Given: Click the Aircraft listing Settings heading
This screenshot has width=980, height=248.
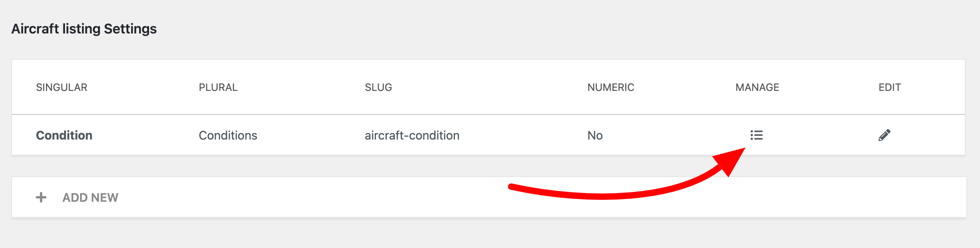Looking at the screenshot, I should tap(84, 29).
